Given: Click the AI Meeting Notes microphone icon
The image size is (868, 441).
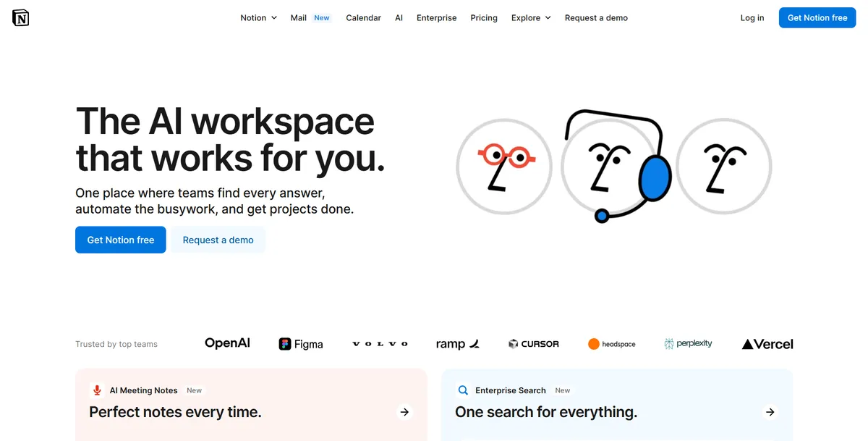Looking at the screenshot, I should coord(97,390).
